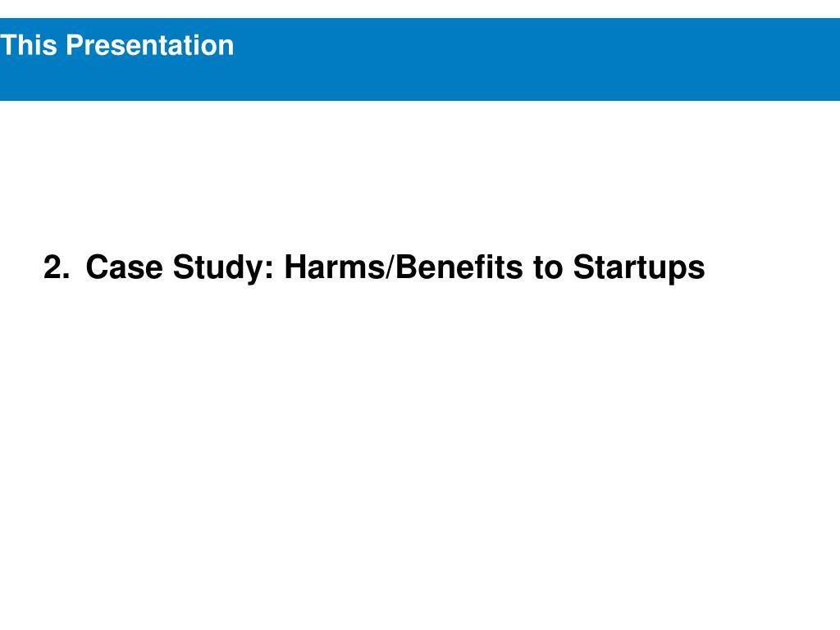Click an empty part of the blue header banner
The width and height of the screenshot is (840, 630).
click(536, 59)
